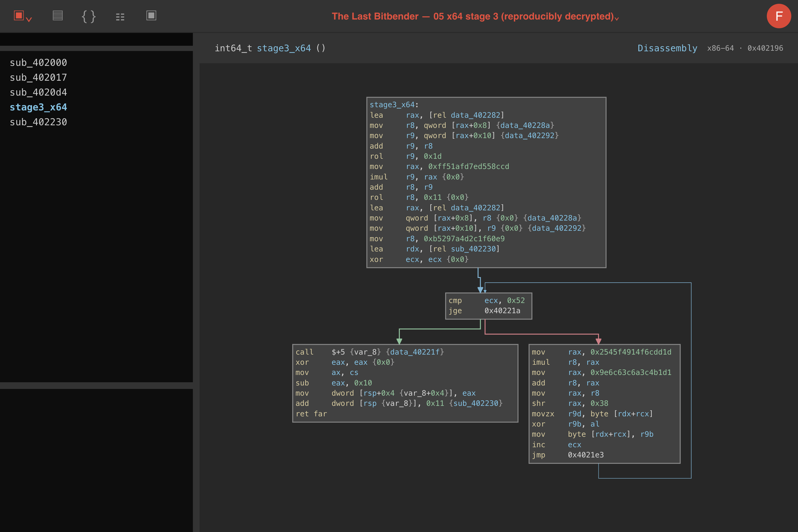
Task: Click the xor ecx, ecx instruction
Action: [x=419, y=259]
